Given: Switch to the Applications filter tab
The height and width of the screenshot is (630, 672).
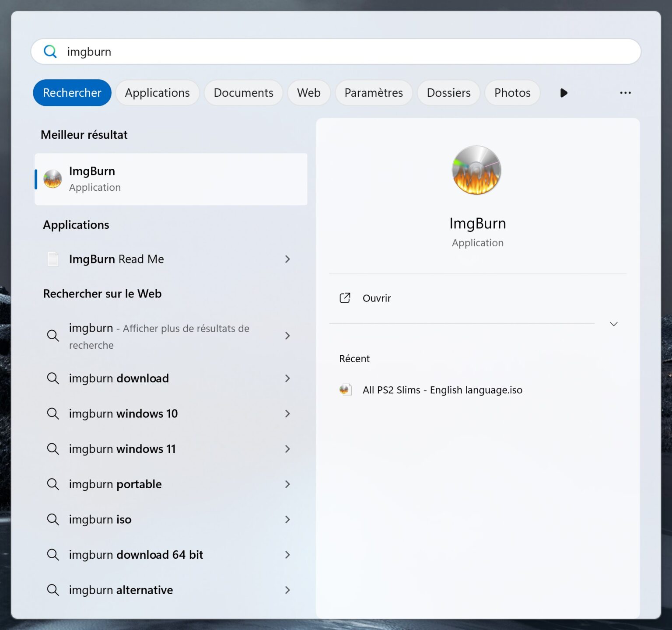Looking at the screenshot, I should pyautogui.click(x=157, y=93).
